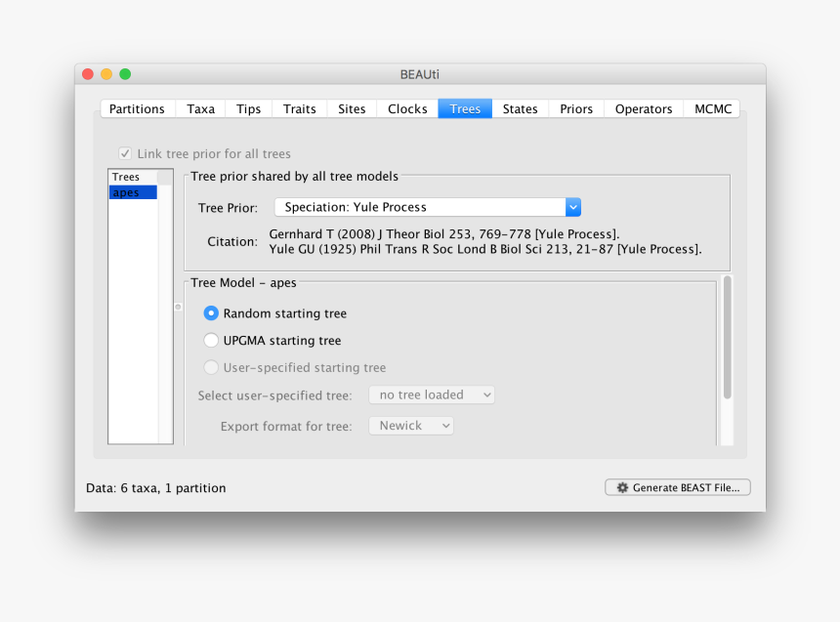Select the UPGMA starting tree option

(x=211, y=340)
